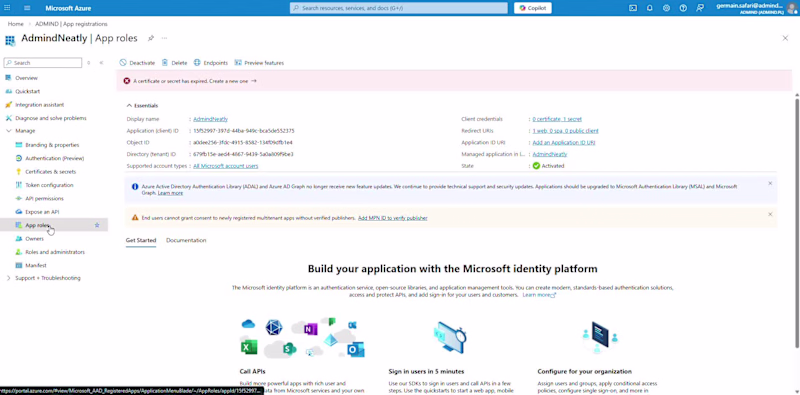
Task: Open Integration assistant
Action: [x=39, y=105]
